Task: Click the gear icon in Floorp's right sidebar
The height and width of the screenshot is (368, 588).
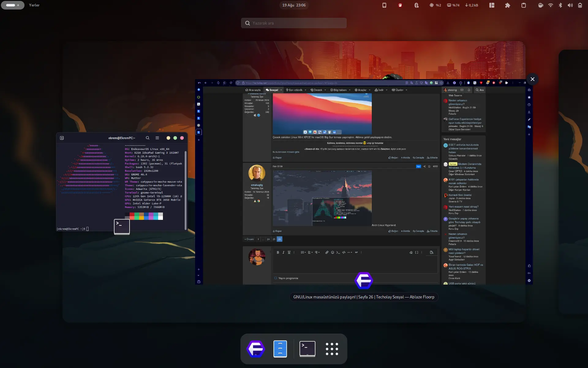Action: coord(529,281)
